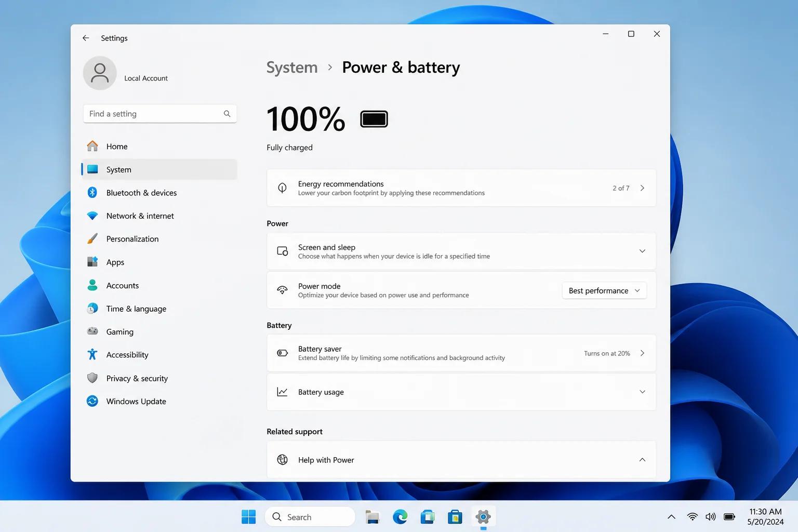Click the large battery icon beside 100%
This screenshot has height=532, width=798.
click(x=374, y=119)
